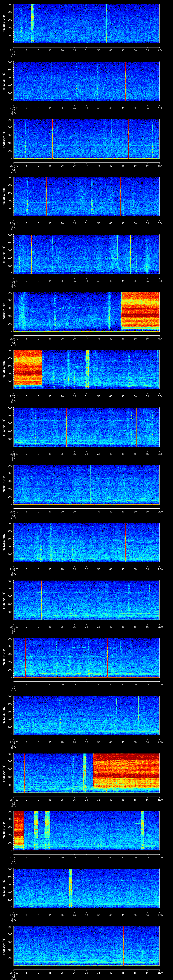
Task: Click the 2:17:00 start time label
Action: pyautogui.click(x=14, y=972)
